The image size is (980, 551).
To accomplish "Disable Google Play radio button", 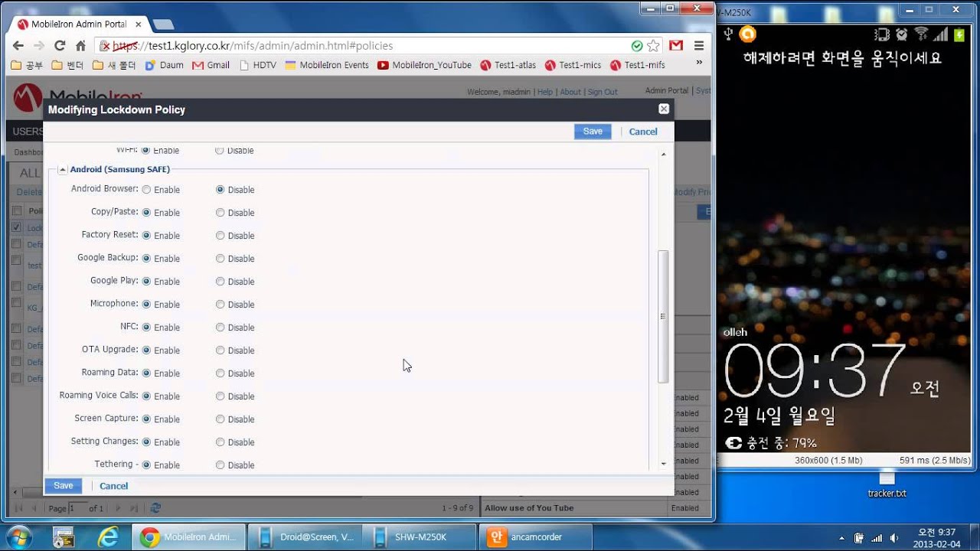I will [220, 282].
